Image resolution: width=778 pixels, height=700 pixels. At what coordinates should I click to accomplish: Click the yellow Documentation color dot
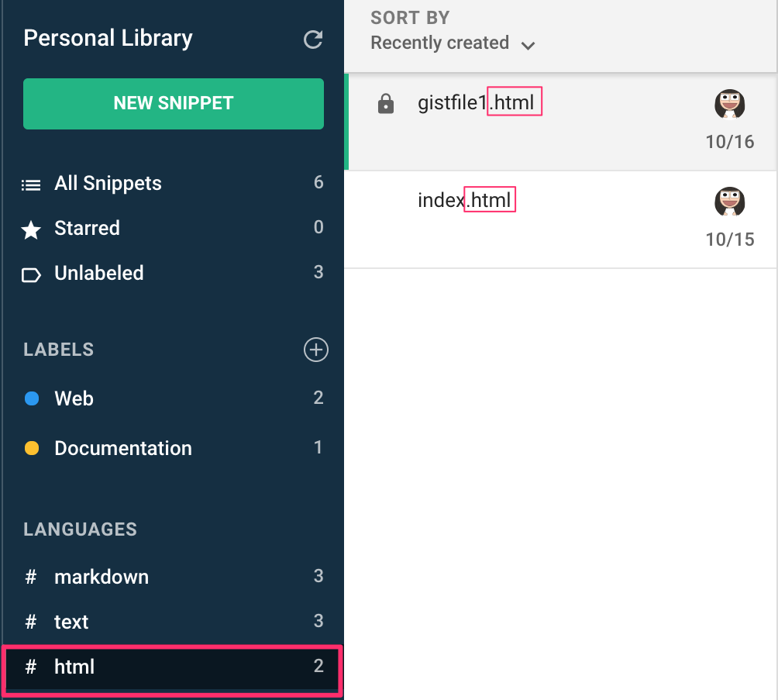(32, 449)
